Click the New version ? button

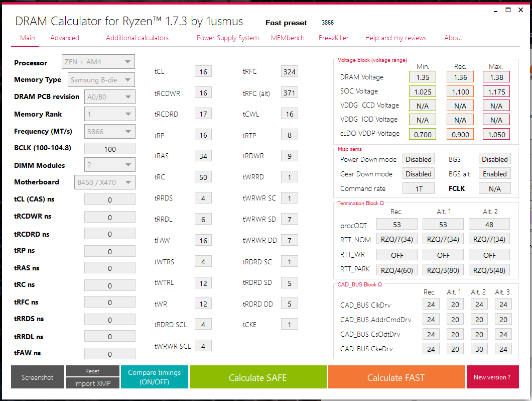pos(493,377)
